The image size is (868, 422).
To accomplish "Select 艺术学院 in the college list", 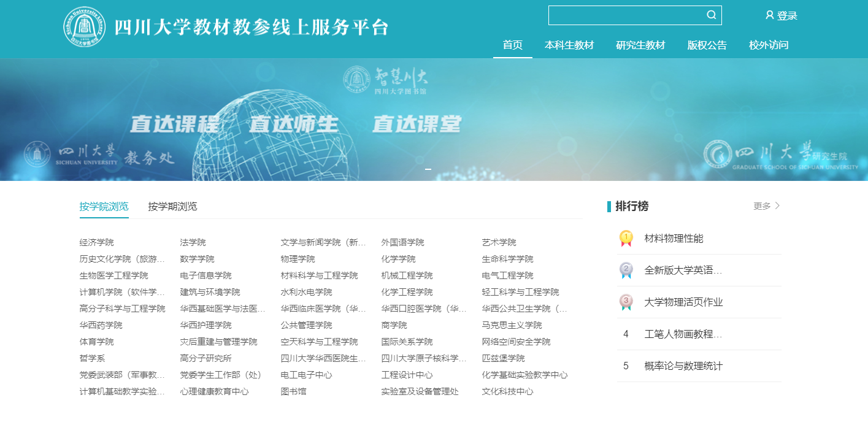I will point(499,243).
